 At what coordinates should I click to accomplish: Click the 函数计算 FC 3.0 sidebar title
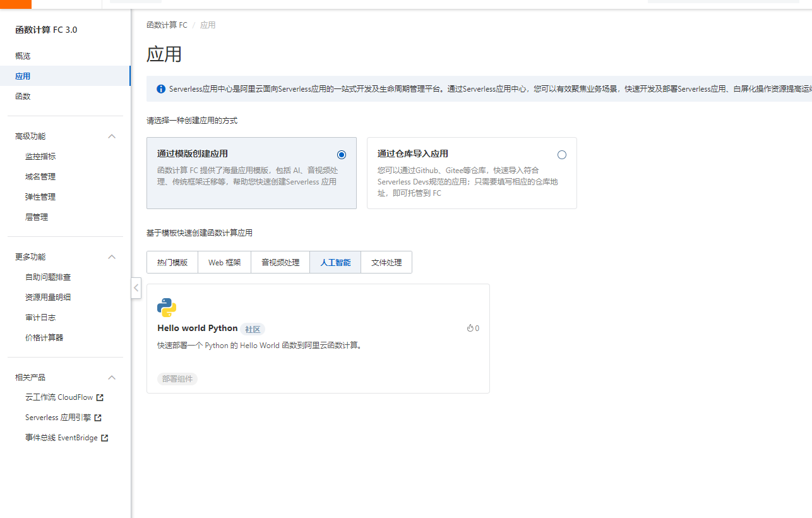coord(46,30)
